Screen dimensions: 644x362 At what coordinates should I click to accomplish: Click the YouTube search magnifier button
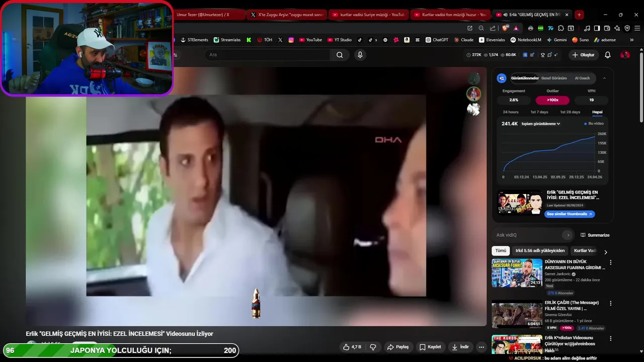click(x=340, y=55)
